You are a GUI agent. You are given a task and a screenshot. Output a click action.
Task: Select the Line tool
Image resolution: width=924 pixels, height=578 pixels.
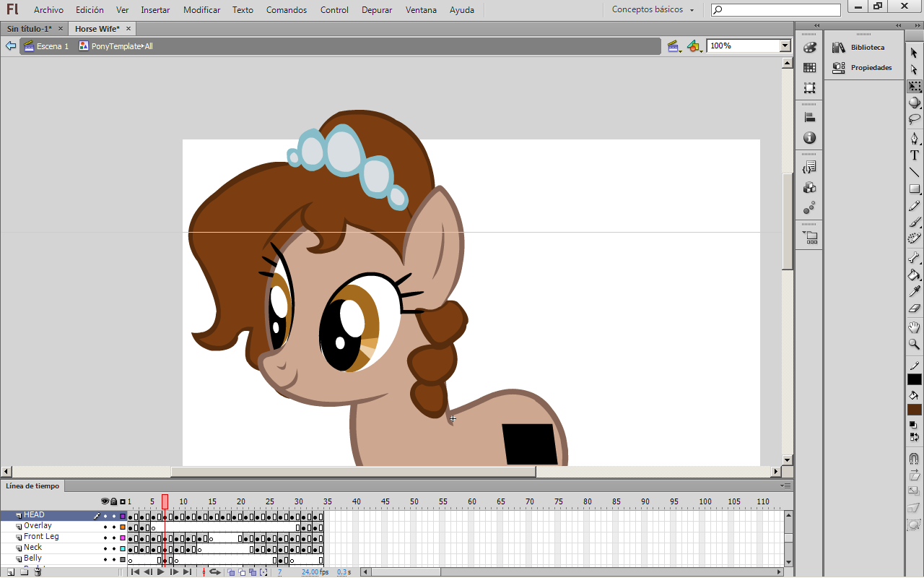(x=914, y=172)
